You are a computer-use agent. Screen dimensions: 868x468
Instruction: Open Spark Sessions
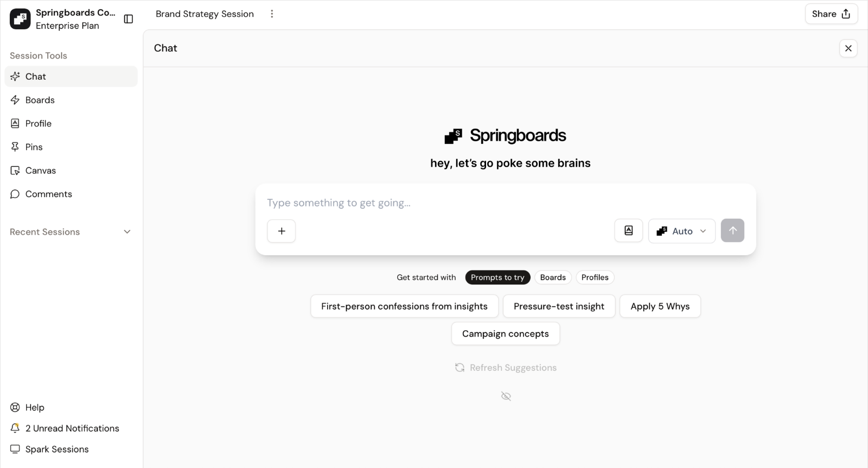tap(71, 449)
